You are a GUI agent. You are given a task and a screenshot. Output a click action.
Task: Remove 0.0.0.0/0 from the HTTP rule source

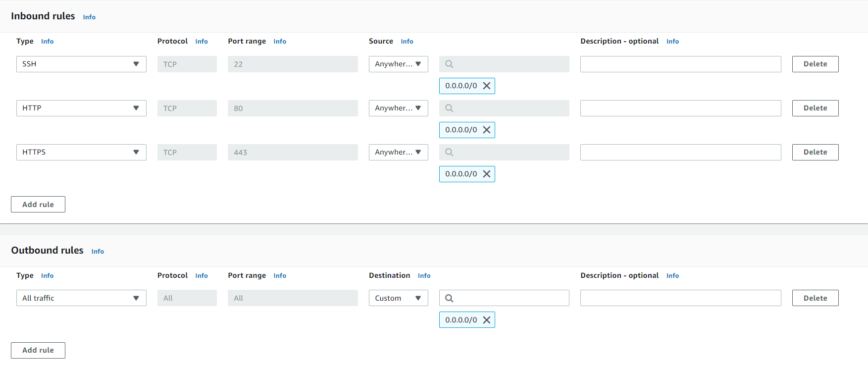tap(487, 130)
